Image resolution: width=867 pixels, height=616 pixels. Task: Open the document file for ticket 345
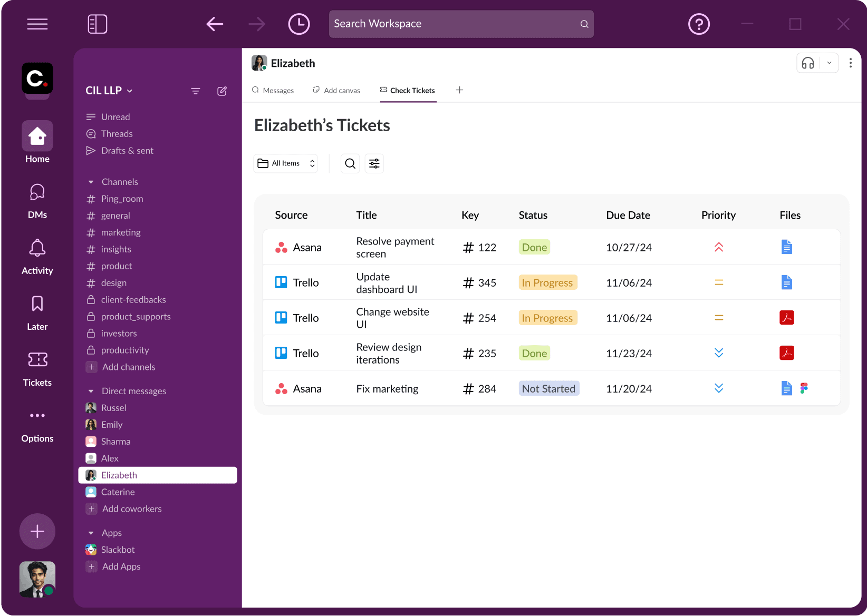tap(787, 282)
